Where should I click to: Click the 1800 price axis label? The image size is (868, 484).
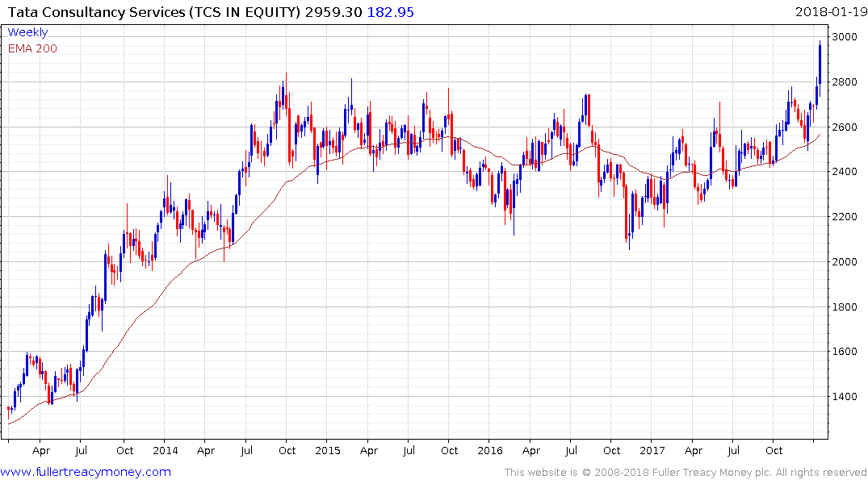[x=845, y=307]
